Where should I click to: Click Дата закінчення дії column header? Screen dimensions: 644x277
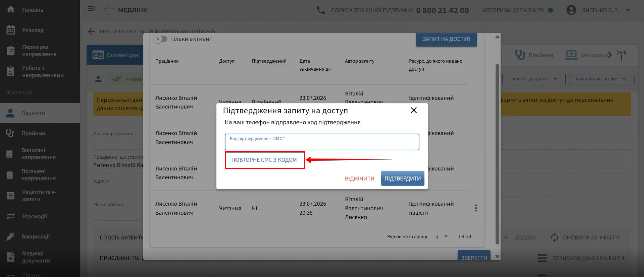pos(315,65)
